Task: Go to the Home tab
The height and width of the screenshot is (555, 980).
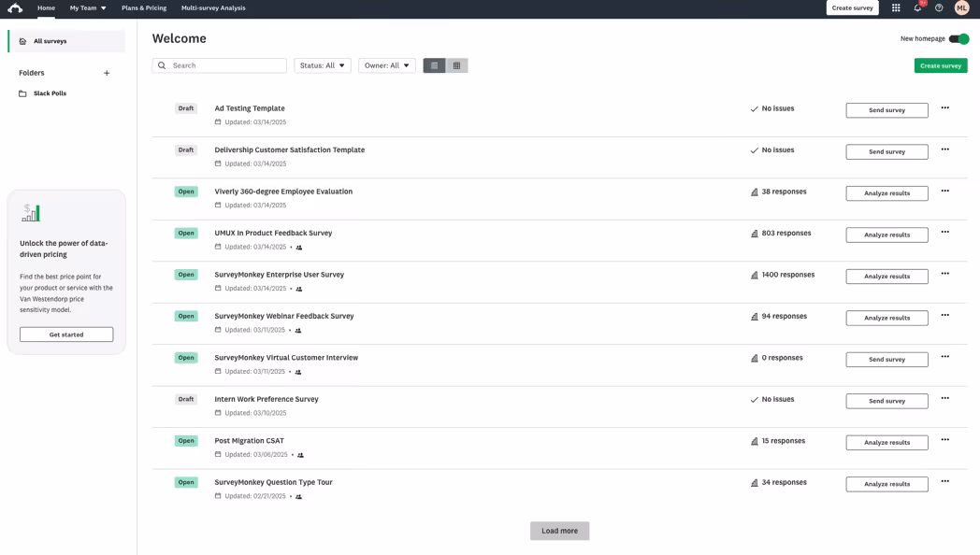Action: click(46, 8)
